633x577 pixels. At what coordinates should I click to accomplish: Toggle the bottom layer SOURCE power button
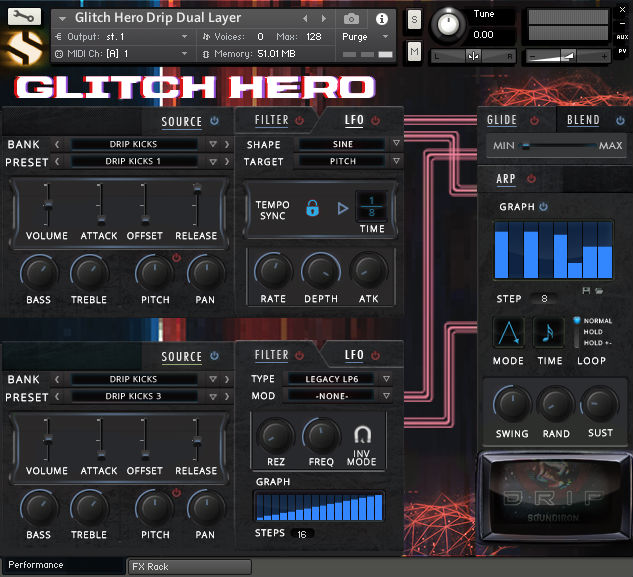(214, 356)
